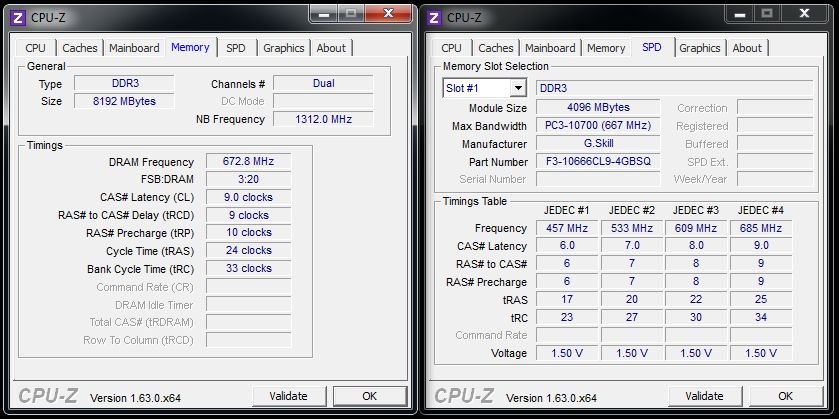The height and width of the screenshot is (419, 839).
Task: Open About tab in left window
Action: [x=331, y=48]
